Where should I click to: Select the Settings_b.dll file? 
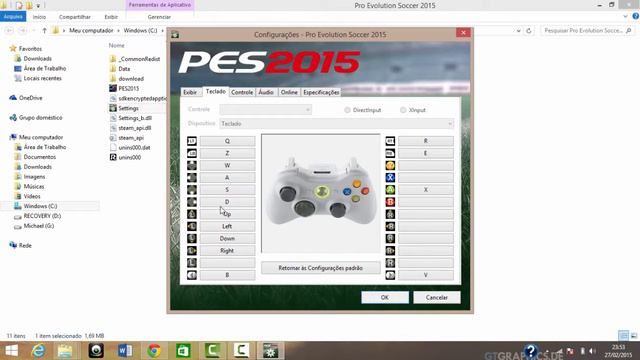tap(135, 118)
